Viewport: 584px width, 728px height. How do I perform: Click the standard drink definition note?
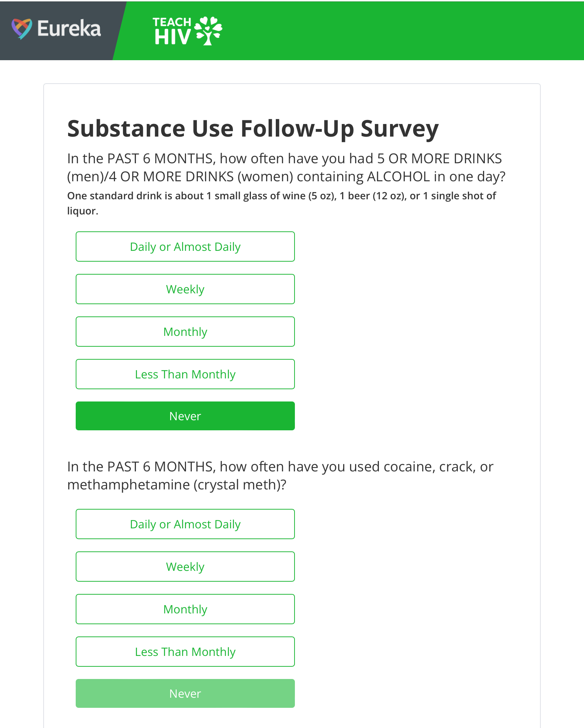point(282,203)
